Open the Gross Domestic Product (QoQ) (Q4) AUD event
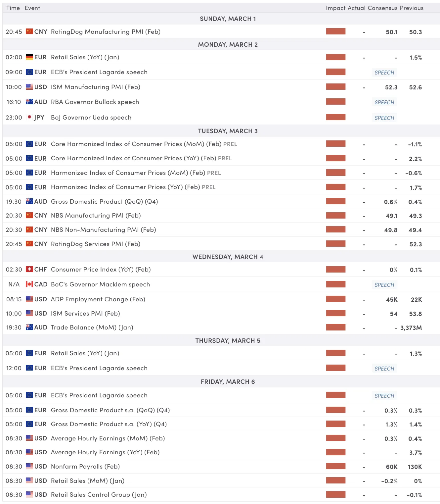440x504 pixels. (104, 201)
